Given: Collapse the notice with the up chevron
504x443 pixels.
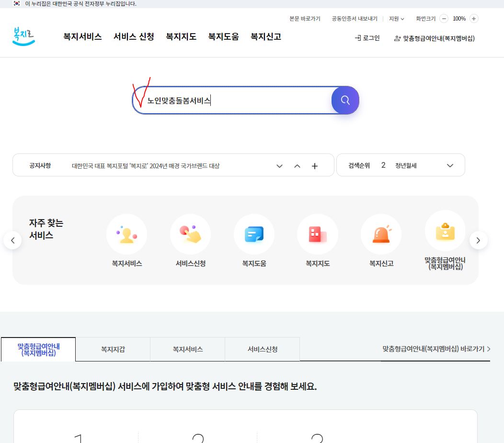Looking at the screenshot, I should click(297, 165).
